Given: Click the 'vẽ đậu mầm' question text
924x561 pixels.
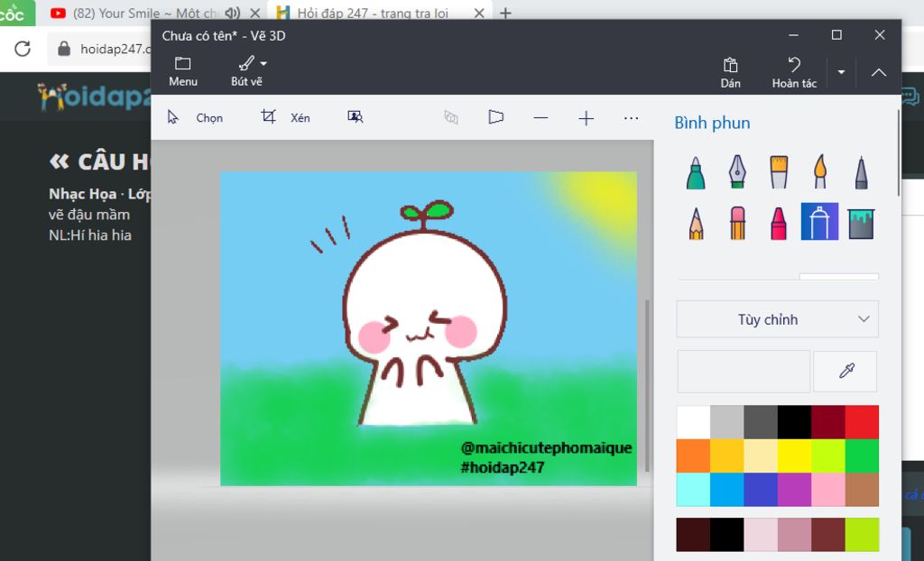Looking at the screenshot, I should coord(89,215).
